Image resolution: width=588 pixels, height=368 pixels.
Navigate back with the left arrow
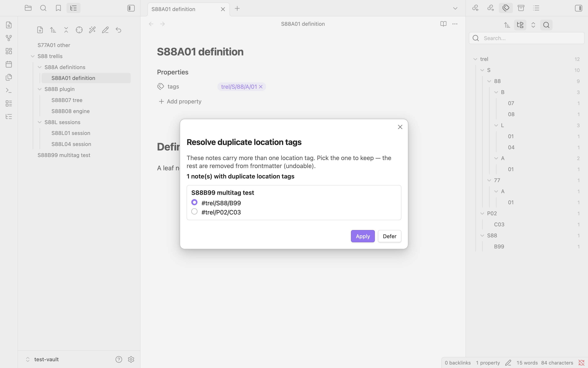151,24
